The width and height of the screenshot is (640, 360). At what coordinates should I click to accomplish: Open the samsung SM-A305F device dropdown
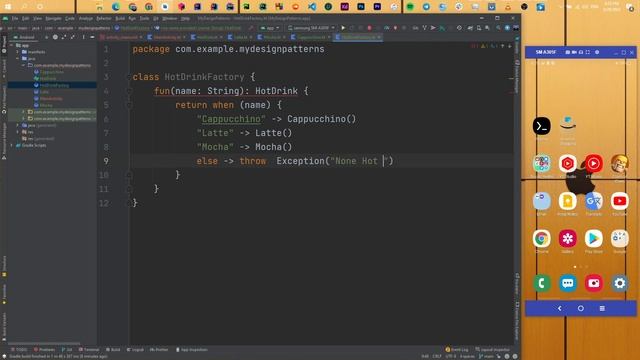(311, 28)
